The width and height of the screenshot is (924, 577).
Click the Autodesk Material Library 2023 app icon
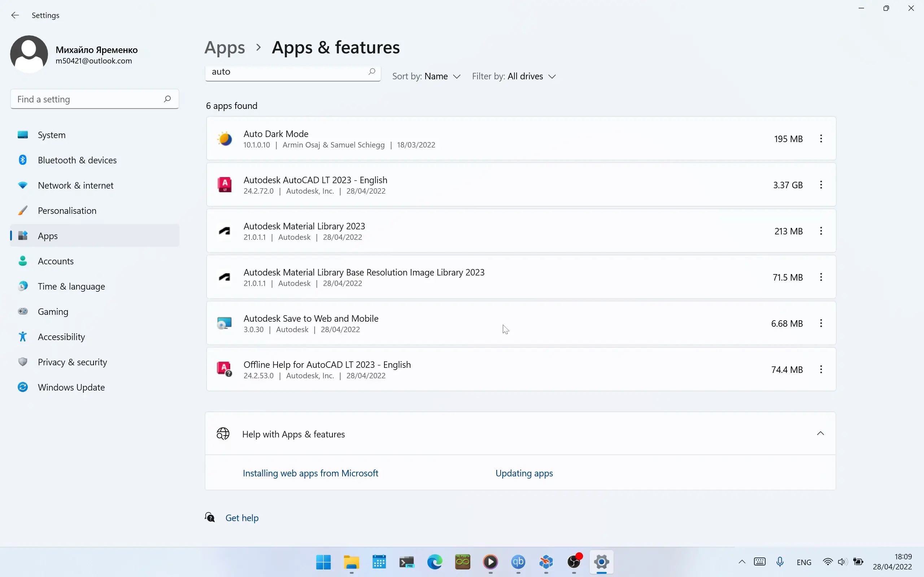tap(225, 231)
